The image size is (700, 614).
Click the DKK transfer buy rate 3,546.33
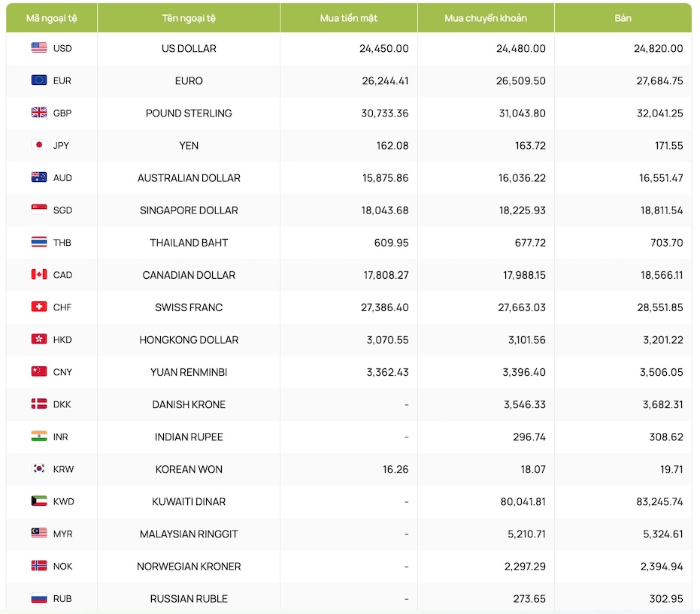point(525,404)
